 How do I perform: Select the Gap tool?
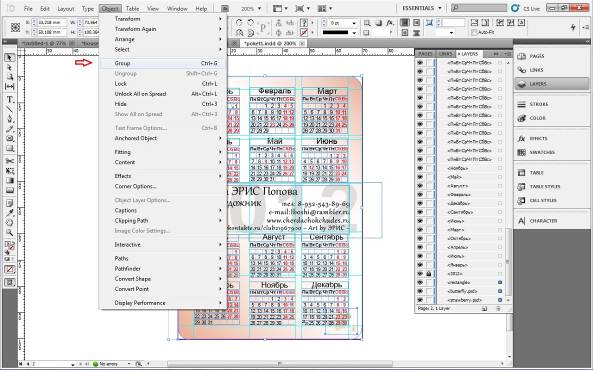tap(9, 86)
